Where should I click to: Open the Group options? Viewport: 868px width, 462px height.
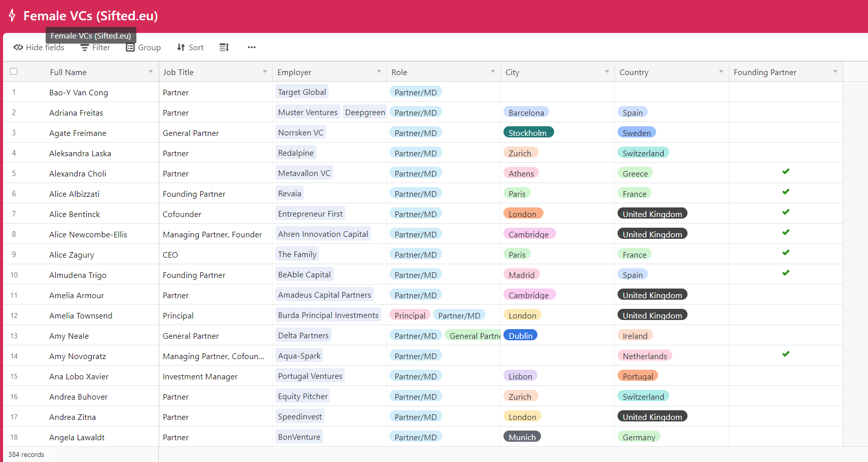pyautogui.click(x=143, y=47)
